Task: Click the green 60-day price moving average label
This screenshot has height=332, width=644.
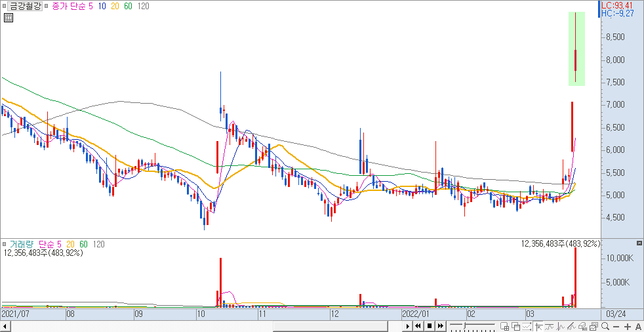Action: 129,6
